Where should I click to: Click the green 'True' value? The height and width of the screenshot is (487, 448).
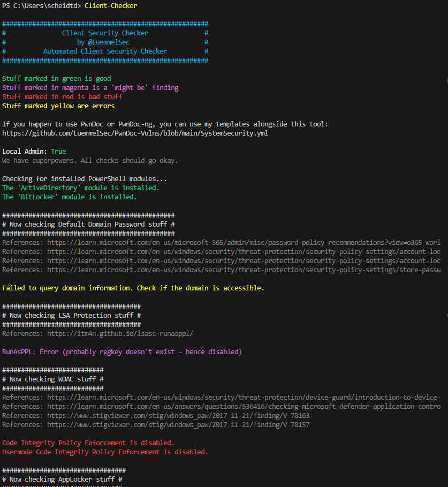coord(58,151)
